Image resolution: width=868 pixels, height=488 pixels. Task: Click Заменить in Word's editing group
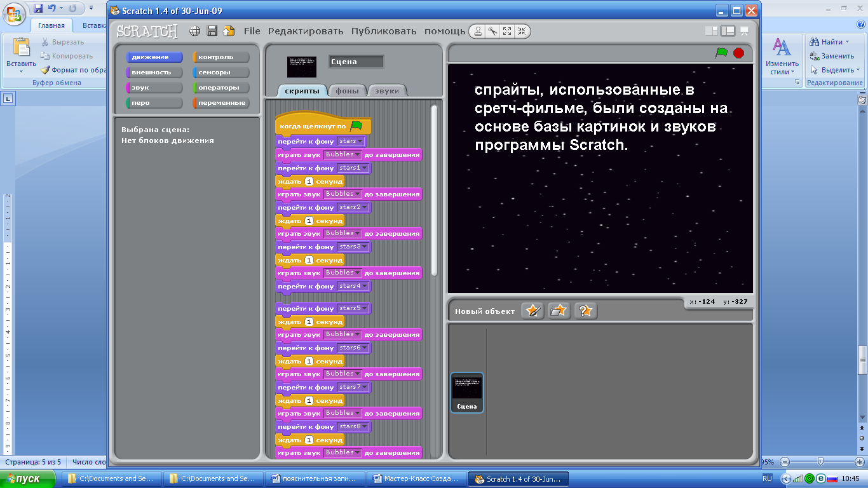coord(832,56)
